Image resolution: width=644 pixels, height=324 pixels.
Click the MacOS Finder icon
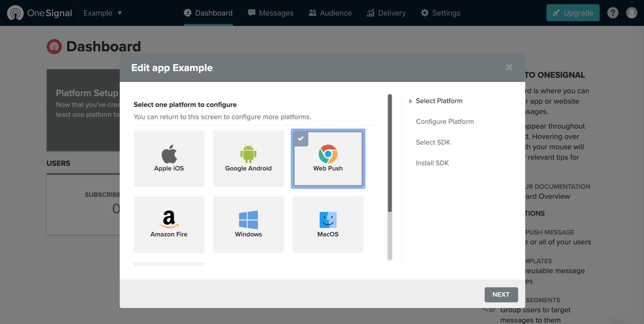[328, 220]
